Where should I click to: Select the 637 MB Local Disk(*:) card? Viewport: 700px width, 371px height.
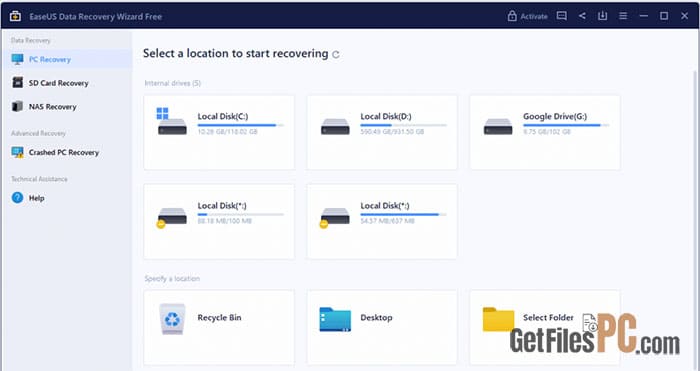click(382, 221)
